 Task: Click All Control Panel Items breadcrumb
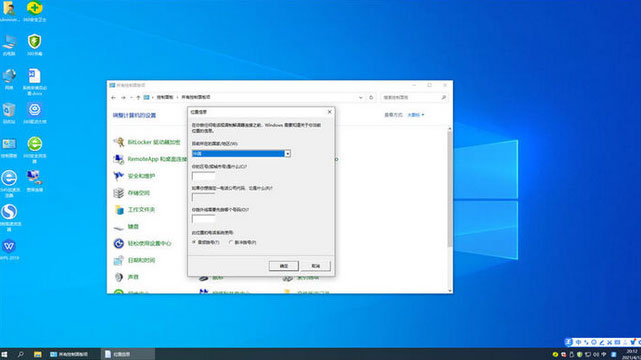[x=196, y=98]
